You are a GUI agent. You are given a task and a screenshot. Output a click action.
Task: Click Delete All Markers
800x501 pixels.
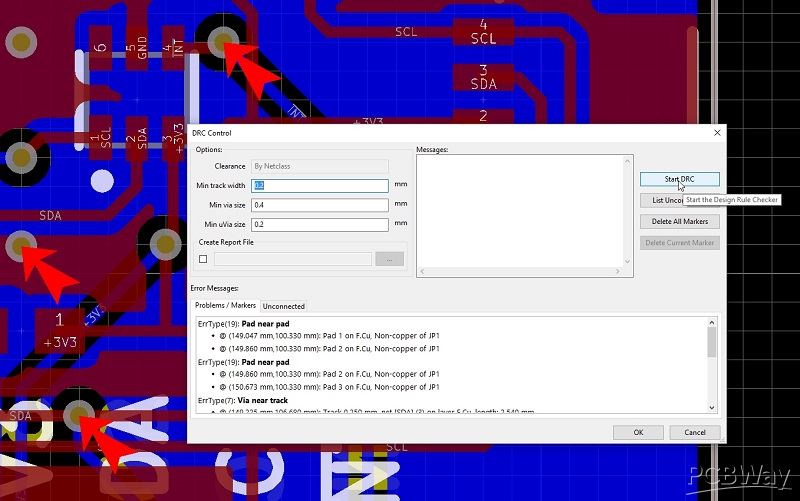679,221
